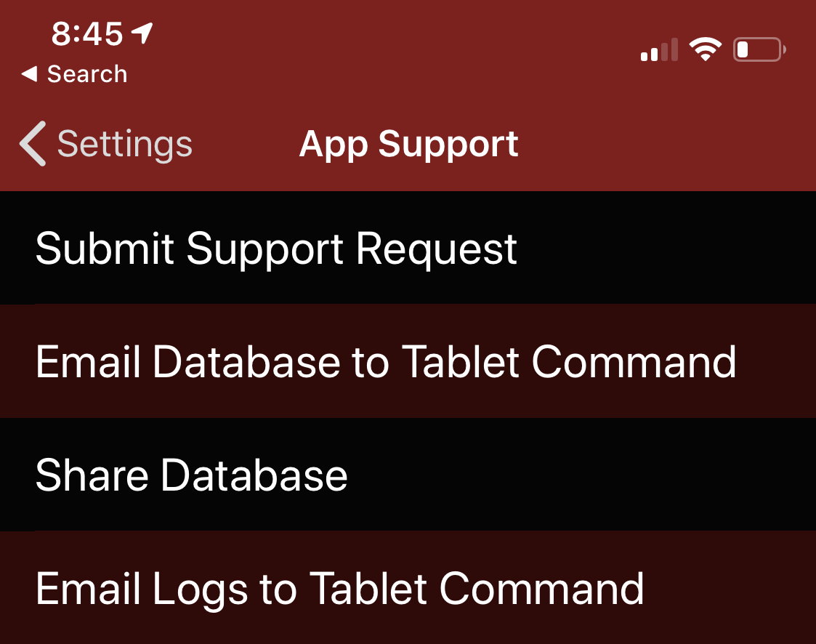Click blank area right of Share Database
Viewport: 816px width, 644px height.
pyautogui.click(x=581, y=475)
